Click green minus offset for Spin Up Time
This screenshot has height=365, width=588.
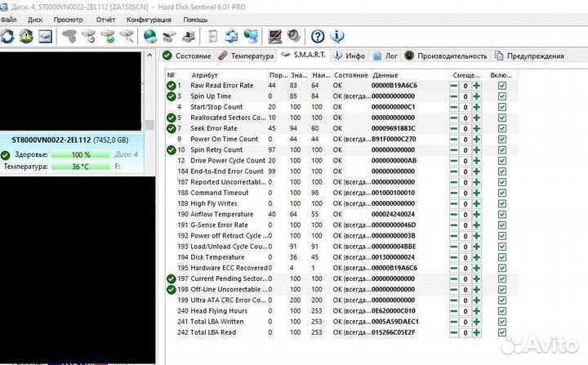tap(454, 96)
